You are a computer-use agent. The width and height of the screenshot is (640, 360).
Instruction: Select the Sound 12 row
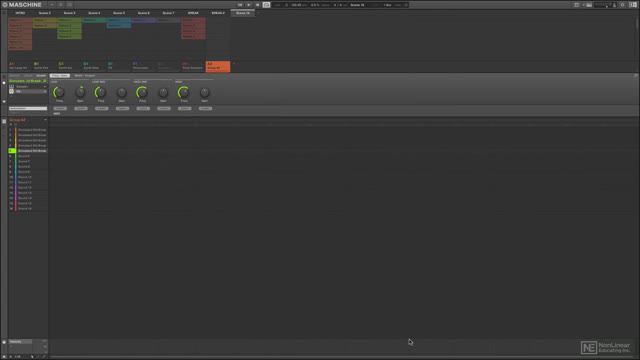[28, 188]
